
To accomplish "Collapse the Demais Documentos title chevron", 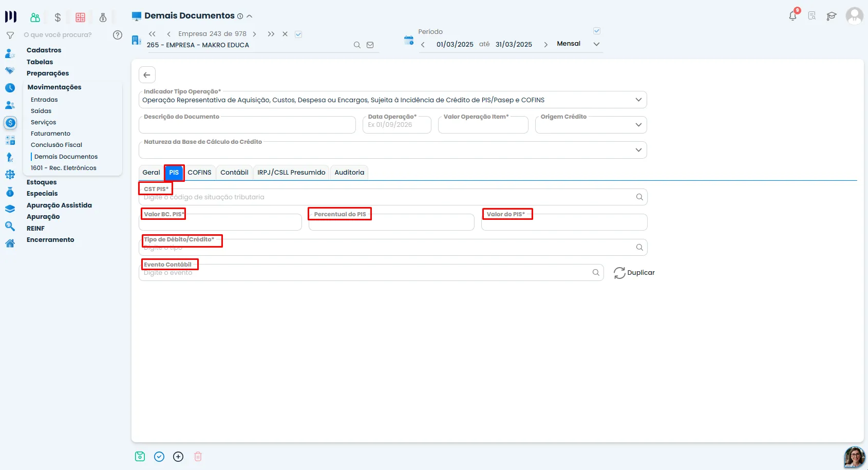I will click(250, 16).
